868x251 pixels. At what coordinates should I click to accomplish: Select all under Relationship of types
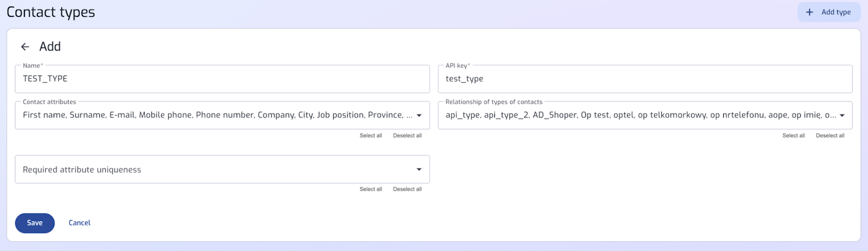click(x=794, y=136)
